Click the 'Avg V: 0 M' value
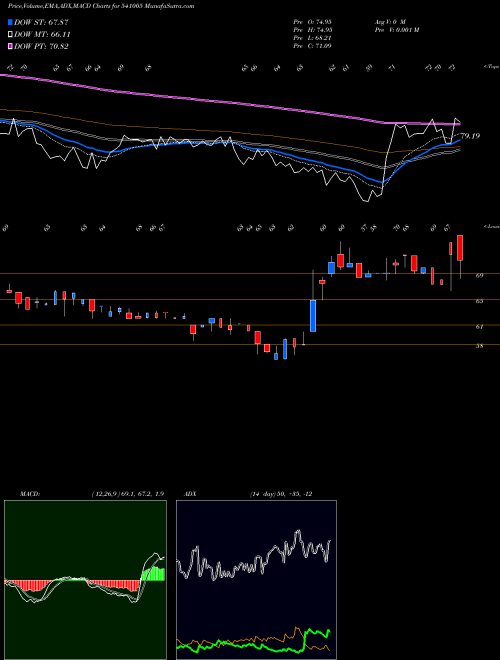The image size is (500, 660). [x=389, y=21]
